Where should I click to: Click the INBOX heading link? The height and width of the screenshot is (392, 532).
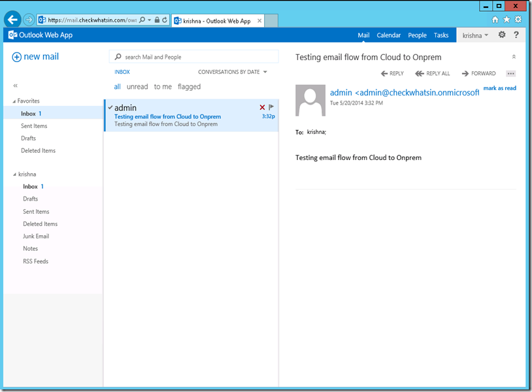point(122,72)
